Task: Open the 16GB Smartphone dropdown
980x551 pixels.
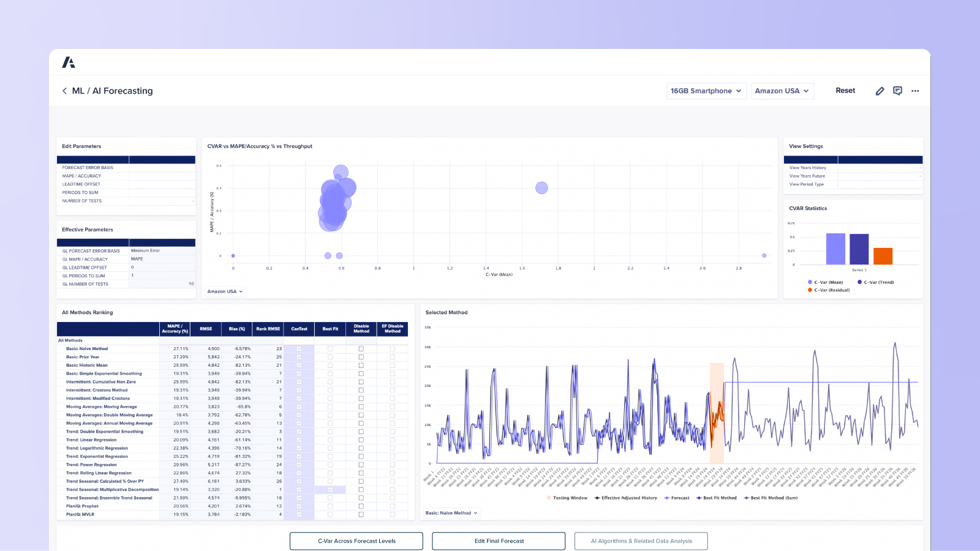Action: pyautogui.click(x=706, y=91)
